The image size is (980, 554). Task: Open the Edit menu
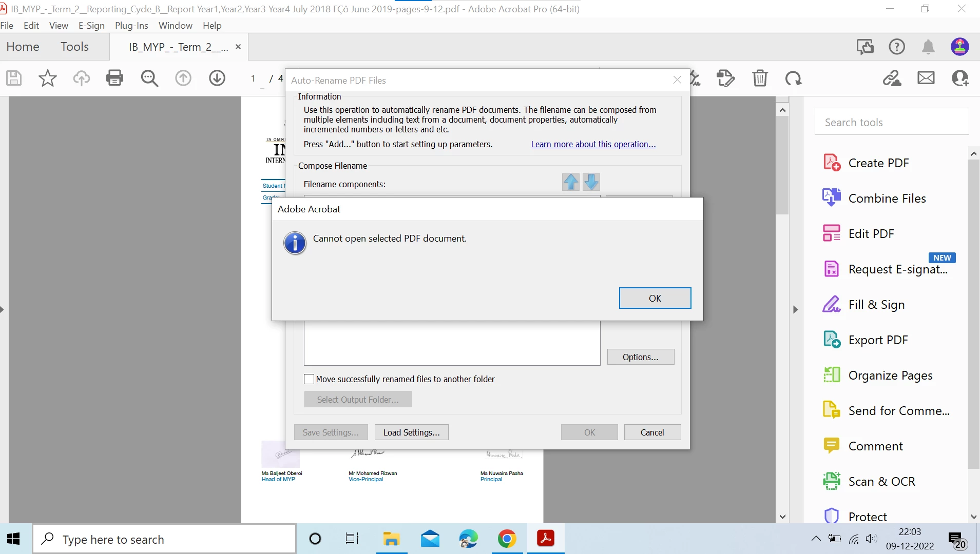(31, 26)
